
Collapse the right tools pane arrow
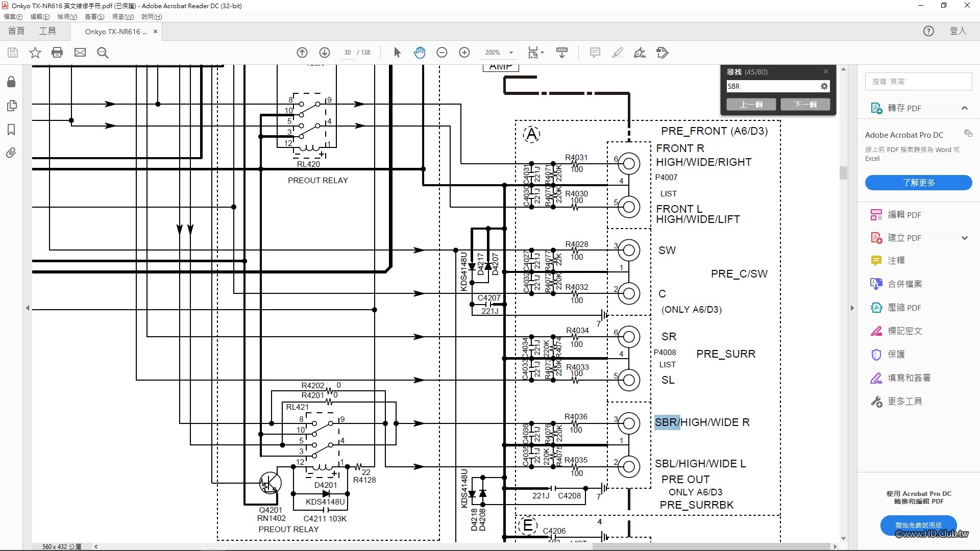click(852, 308)
